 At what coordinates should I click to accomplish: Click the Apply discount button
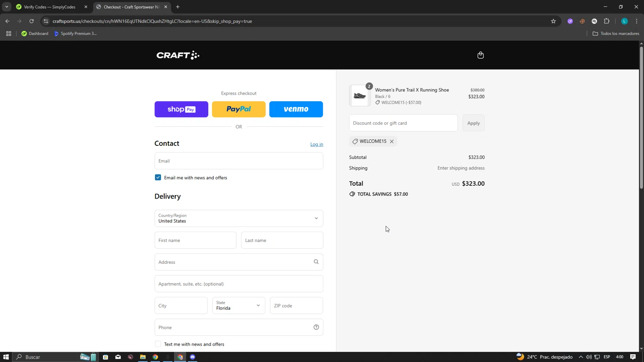coord(473,123)
